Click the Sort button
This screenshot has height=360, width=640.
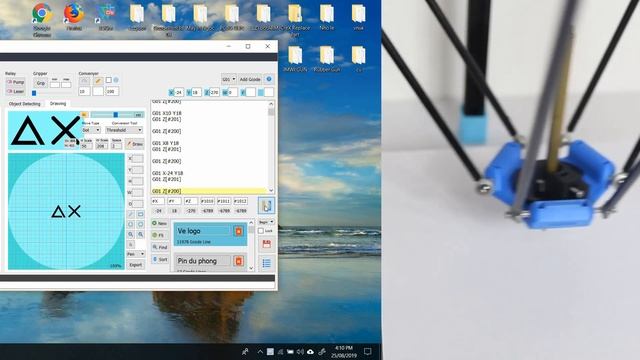click(x=160, y=259)
